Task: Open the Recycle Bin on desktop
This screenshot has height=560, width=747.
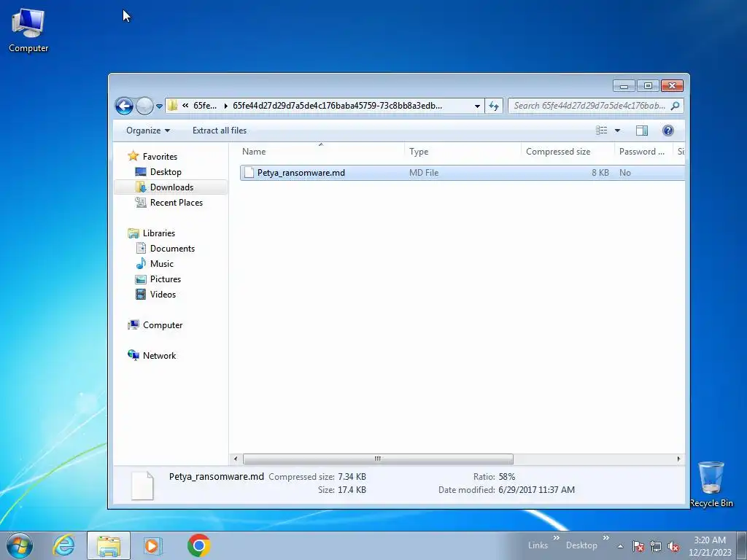Action: 711,484
